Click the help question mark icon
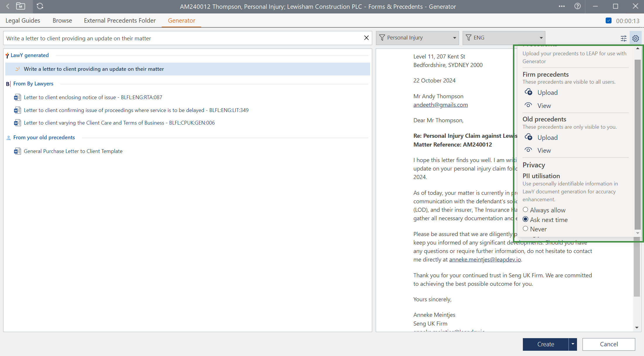644x356 pixels. (577, 6)
